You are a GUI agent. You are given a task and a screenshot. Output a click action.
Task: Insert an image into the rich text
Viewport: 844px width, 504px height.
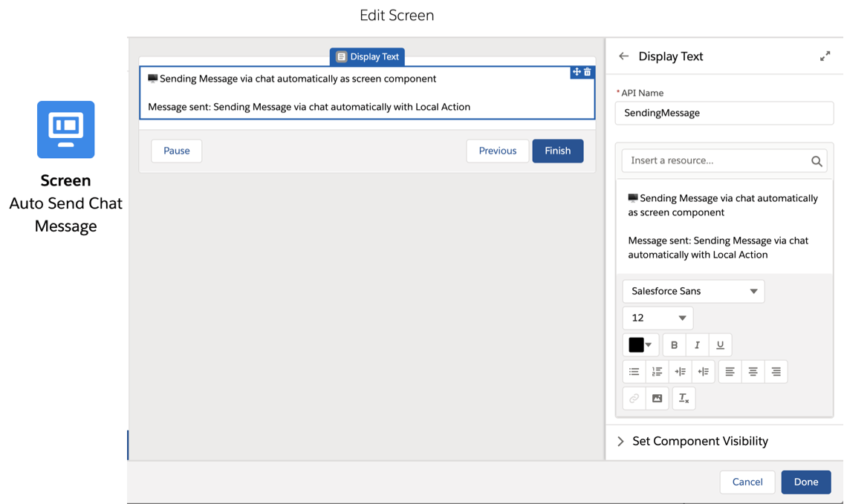[x=657, y=398]
